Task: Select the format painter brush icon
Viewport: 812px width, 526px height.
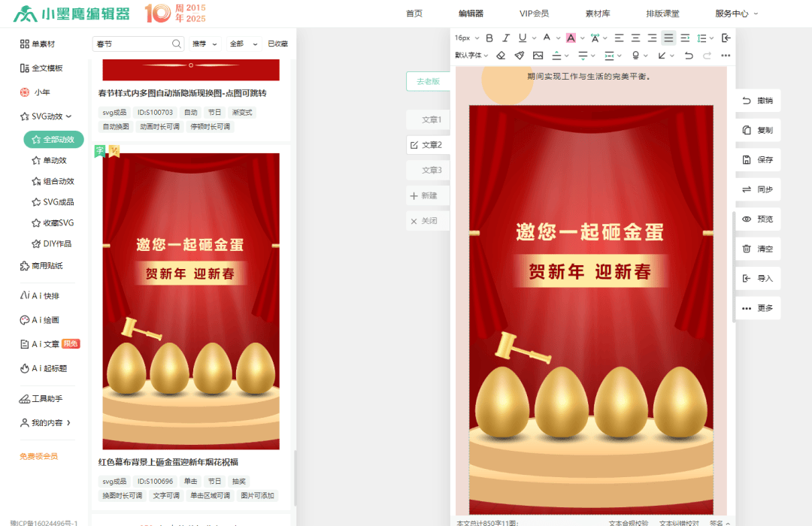Action: (520, 56)
